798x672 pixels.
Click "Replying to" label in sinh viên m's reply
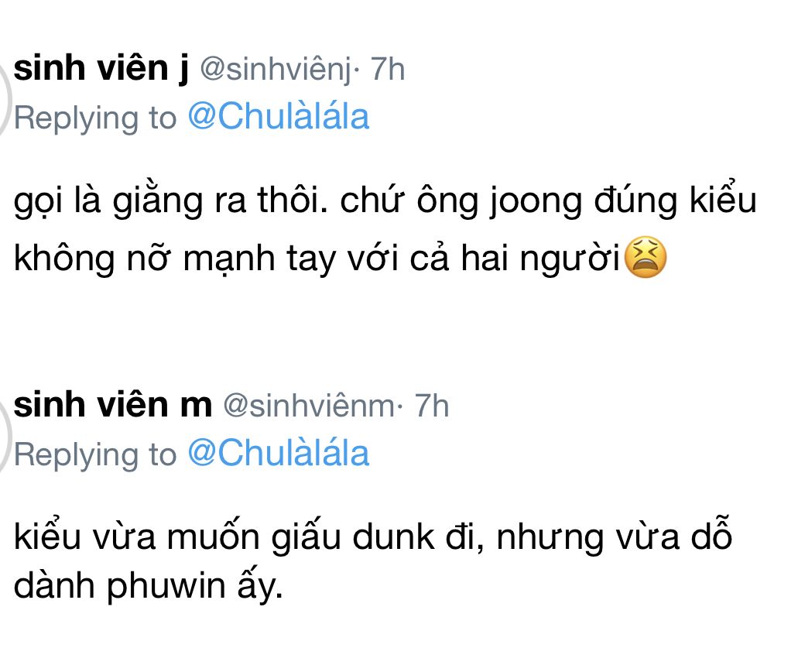click(x=95, y=454)
